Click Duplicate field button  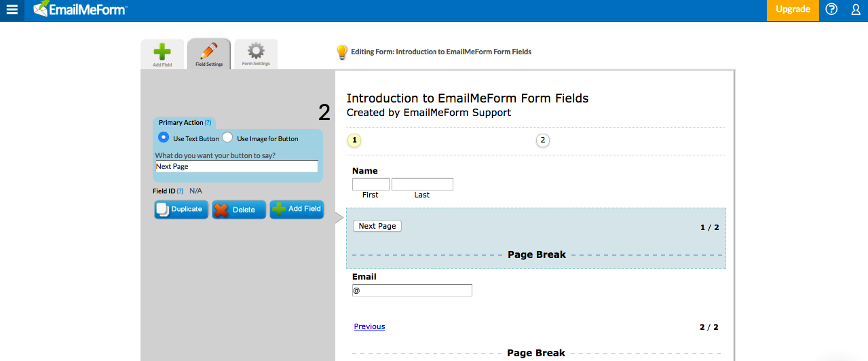pyautogui.click(x=181, y=210)
